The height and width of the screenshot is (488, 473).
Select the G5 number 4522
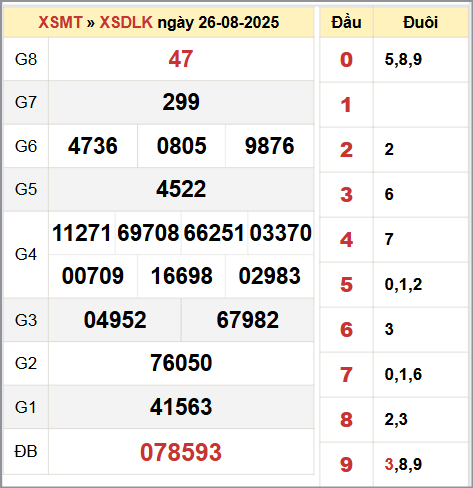pyautogui.click(x=181, y=189)
